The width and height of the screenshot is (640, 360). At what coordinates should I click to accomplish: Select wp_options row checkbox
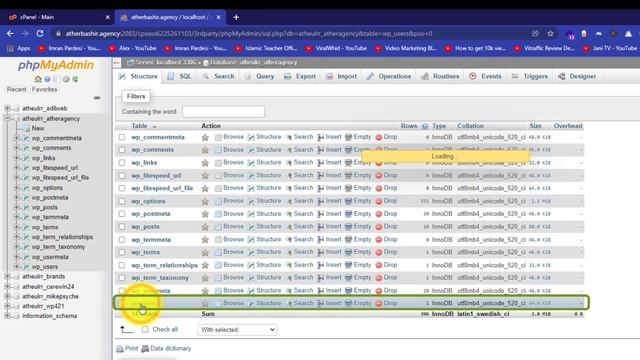(x=122, y=201)
